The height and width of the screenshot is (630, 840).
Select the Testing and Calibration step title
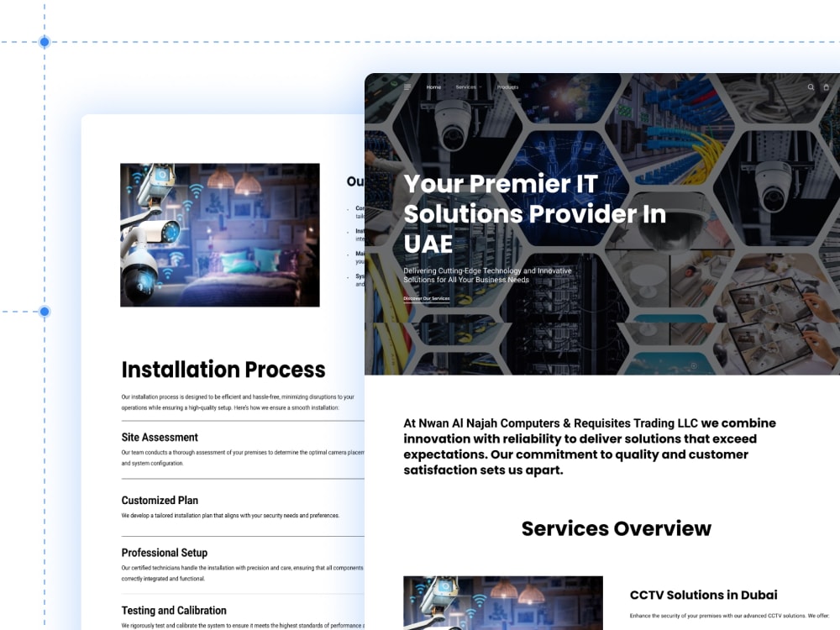[x=174, y=610]
